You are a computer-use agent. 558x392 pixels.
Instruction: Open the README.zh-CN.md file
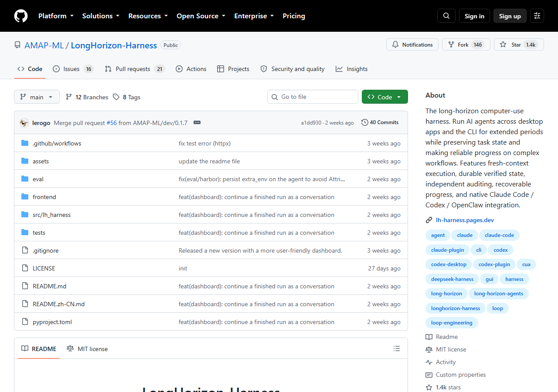[x=59, y=304]
